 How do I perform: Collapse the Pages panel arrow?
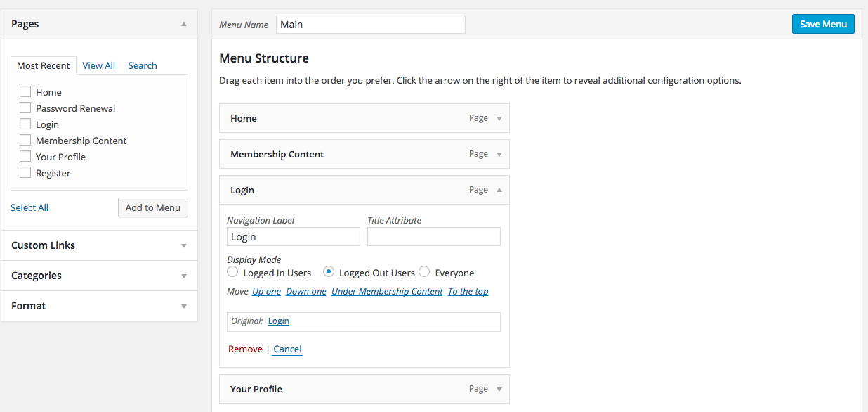tap(184, 24)
